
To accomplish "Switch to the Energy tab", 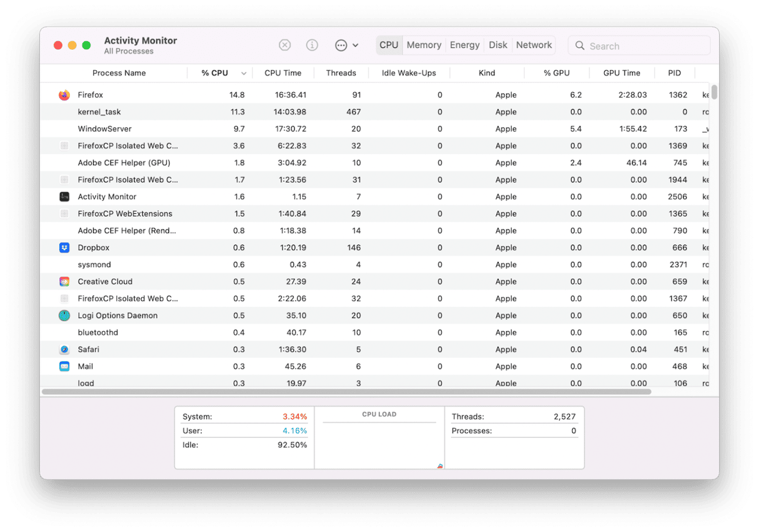I will (x=465, y=45).
